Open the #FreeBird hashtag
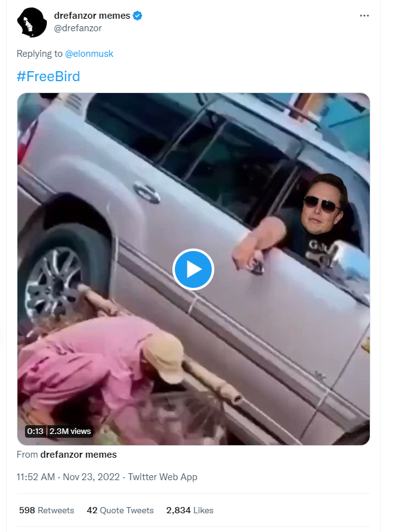Image resolution: width=396 pixels, height=532 pixels. click(48, 76)
